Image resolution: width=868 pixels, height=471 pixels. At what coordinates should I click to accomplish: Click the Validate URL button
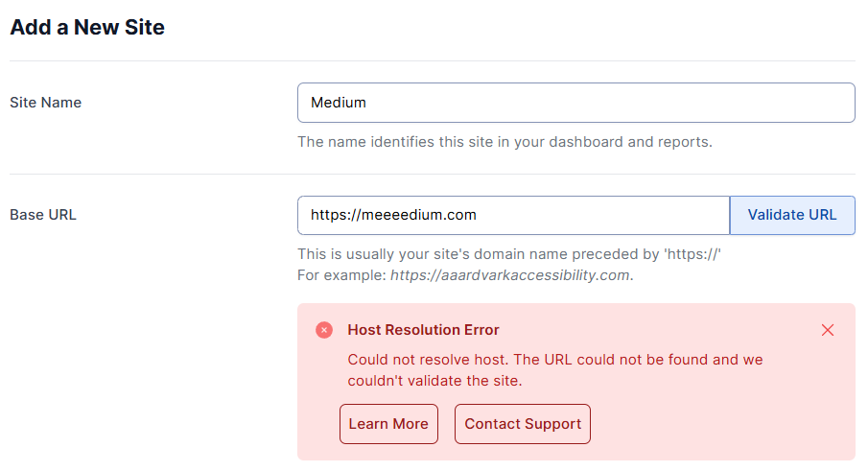coord(792,215)
